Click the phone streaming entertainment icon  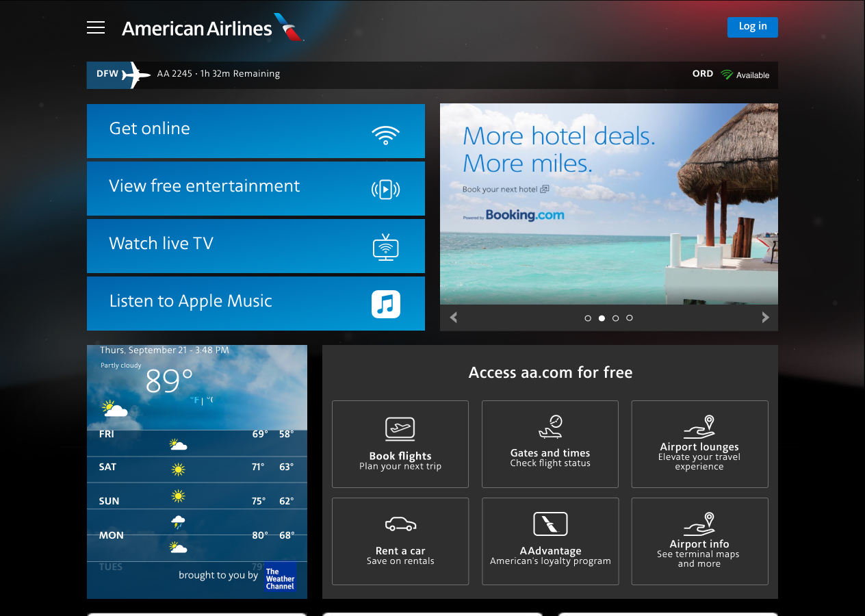(385, 189)
